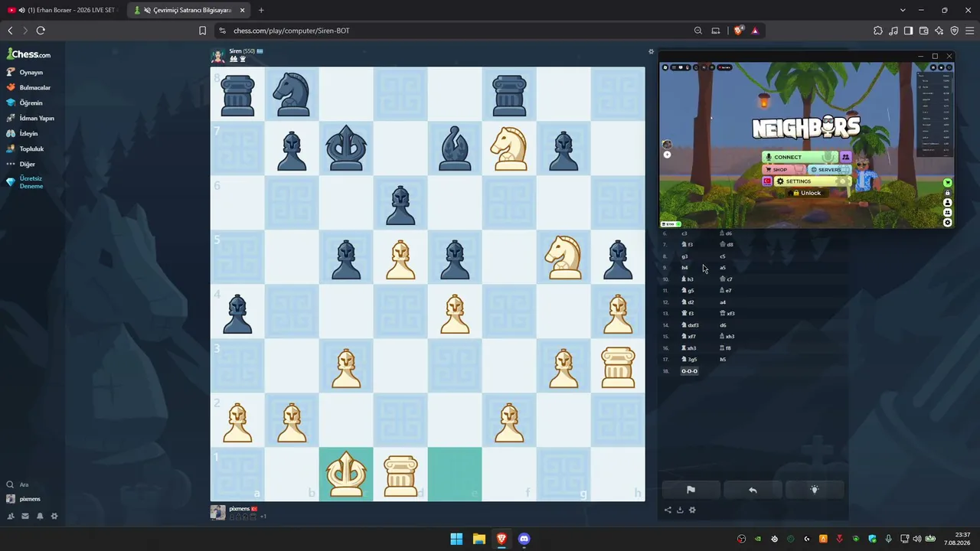Reload the page
Image resolution: width=980 pixels, height=551 pixels.
41,31
